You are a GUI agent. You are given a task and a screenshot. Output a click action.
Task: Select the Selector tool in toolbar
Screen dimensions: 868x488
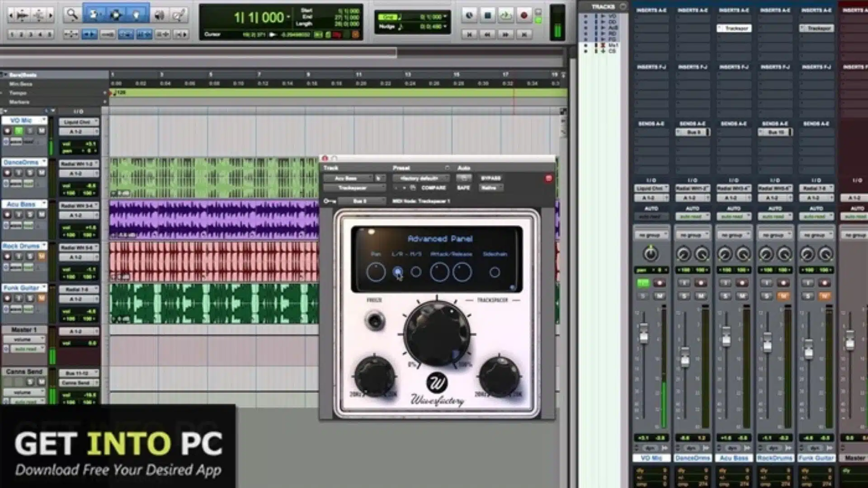point(116,15)
